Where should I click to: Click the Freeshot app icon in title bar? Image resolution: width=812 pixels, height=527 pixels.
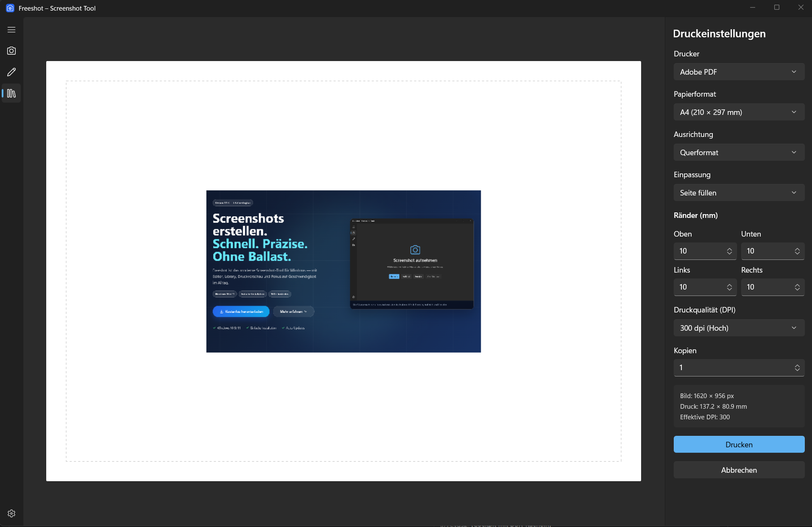pyautogui.click(x=10, y=8)
